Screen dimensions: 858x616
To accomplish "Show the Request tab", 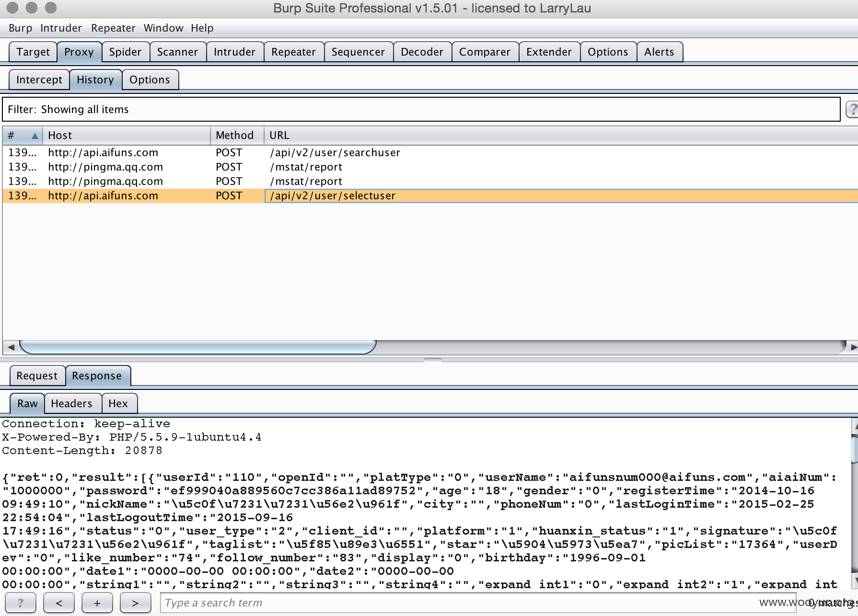I will [x=37, y=376].
